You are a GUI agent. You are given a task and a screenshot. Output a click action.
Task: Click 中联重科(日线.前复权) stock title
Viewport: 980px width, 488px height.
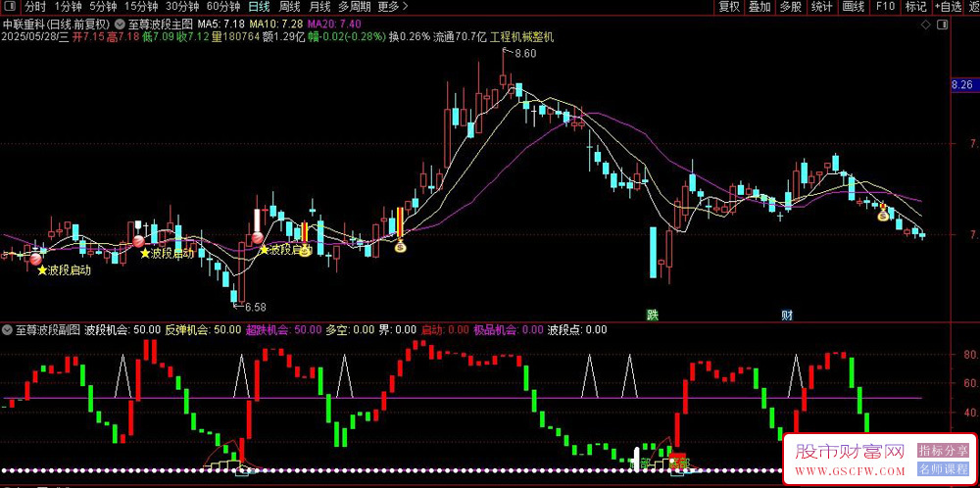(57, 24)
